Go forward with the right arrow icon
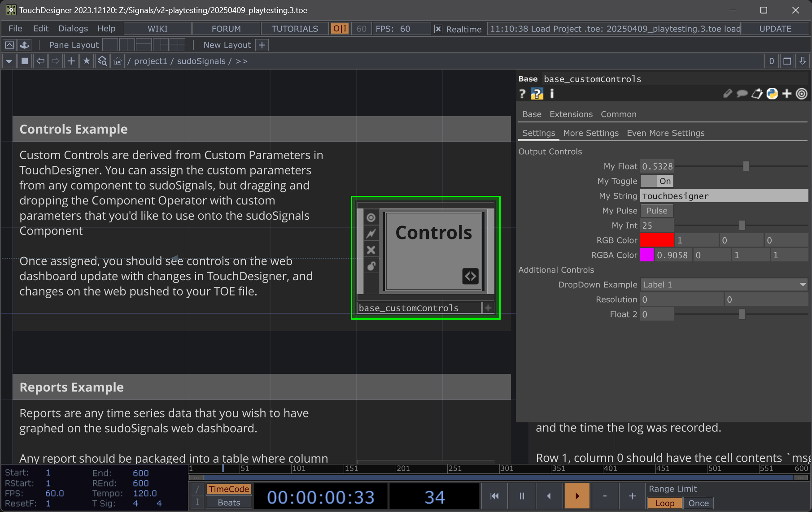Screen dimensions: 812x512 point(56,61)
